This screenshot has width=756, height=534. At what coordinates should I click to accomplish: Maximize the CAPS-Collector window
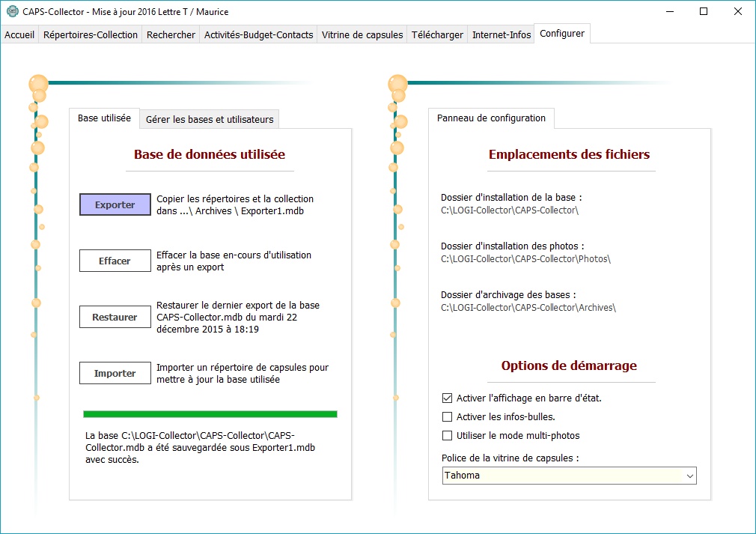[x=704, y=11]
